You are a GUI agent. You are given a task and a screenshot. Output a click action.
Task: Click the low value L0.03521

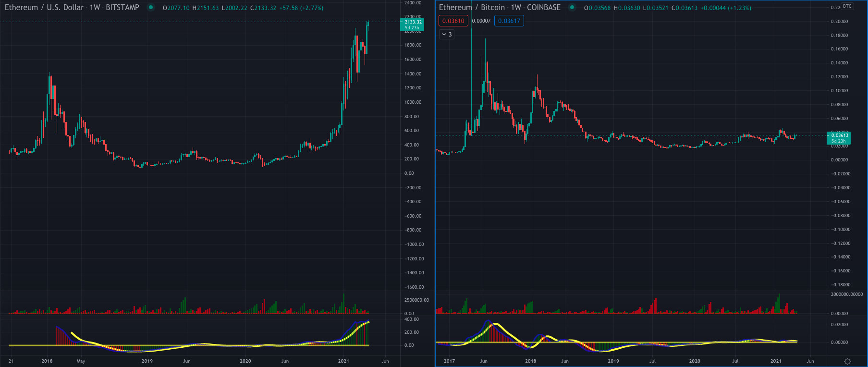pyautogui.click(x=656, y=8)
